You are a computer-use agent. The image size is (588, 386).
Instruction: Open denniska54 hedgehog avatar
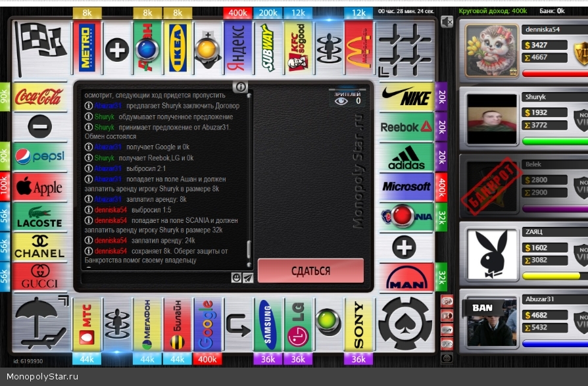pyautogui.click(x=492, y=50)
